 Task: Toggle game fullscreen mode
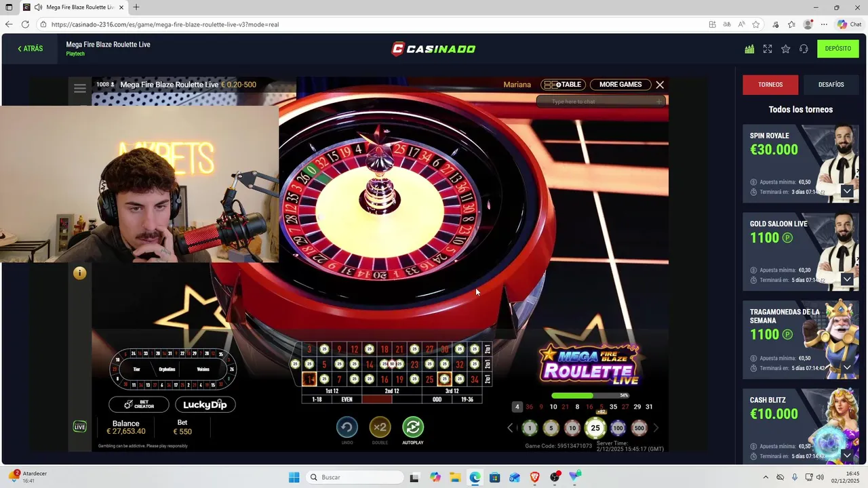768,49
